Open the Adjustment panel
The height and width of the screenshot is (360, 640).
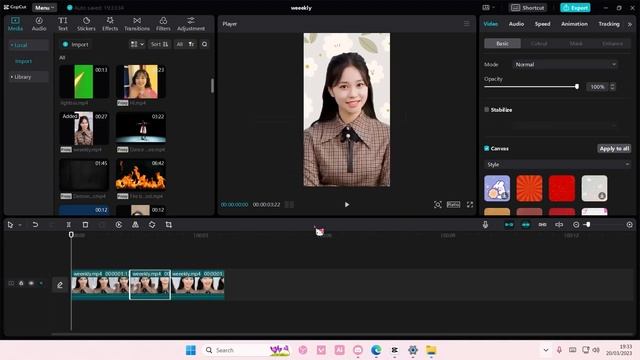[x=191, y=24]
